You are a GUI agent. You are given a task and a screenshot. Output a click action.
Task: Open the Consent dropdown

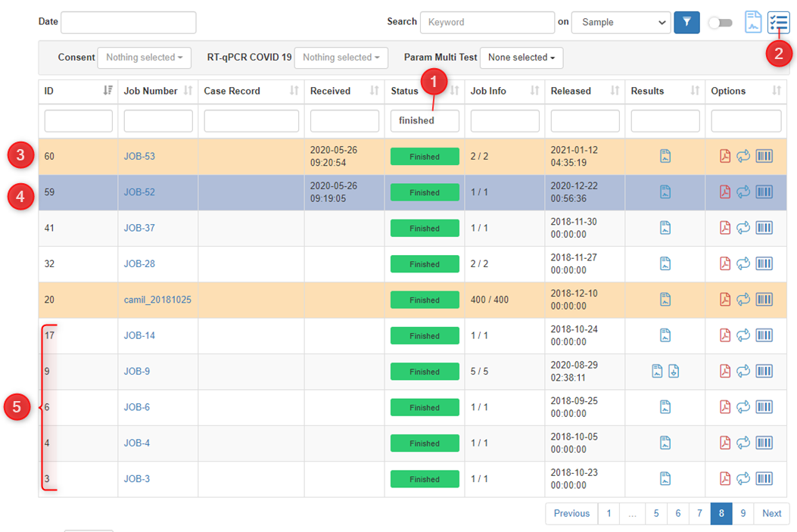(x=145, y=58)
